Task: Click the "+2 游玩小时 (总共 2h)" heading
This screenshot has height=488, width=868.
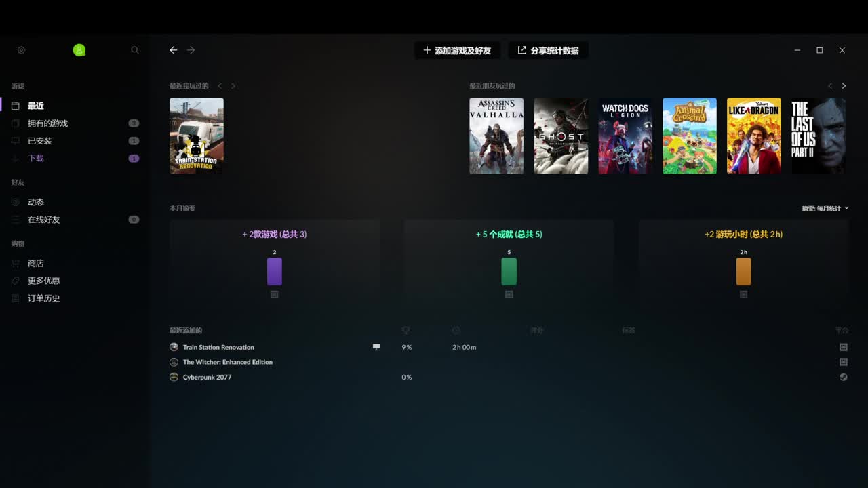Action: pyautogui.click(x=744, y=235)
